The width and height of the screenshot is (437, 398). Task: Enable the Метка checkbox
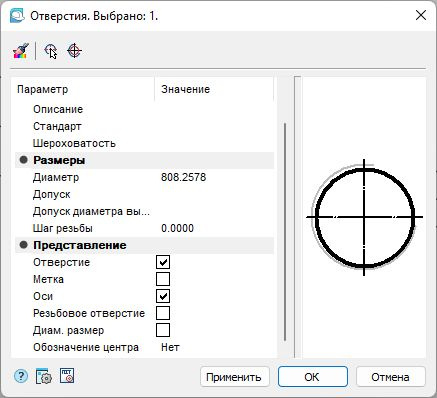tap(163, 279)
